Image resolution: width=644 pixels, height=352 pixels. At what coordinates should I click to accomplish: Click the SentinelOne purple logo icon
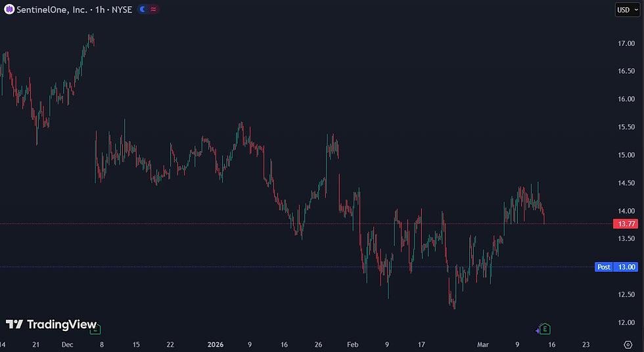coord(9,9)
